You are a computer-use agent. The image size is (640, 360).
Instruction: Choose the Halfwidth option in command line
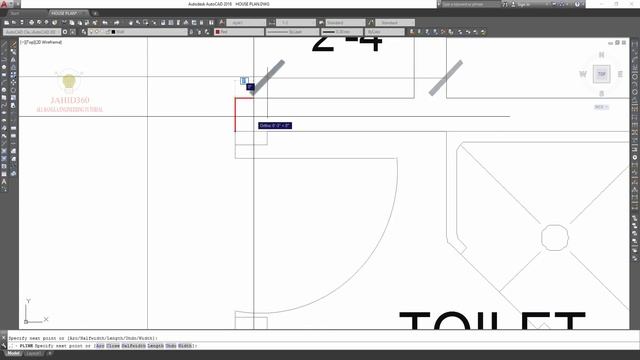coord(133,346)
